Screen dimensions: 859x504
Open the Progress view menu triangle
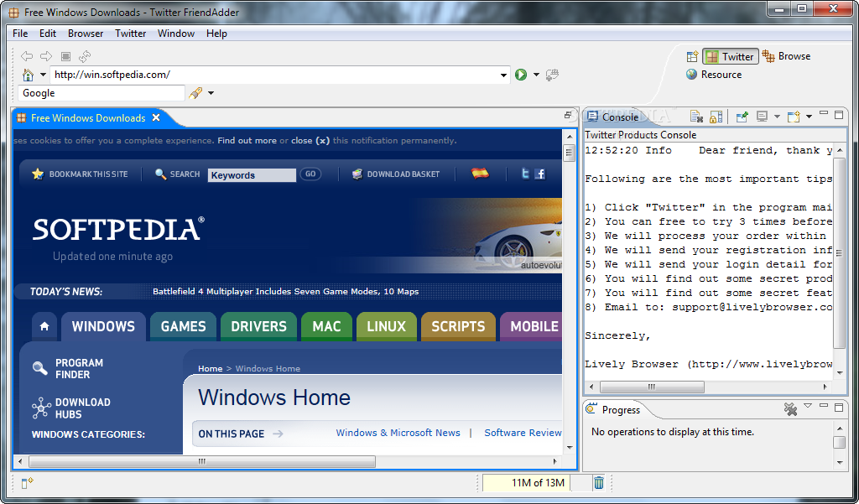(808, 406)
